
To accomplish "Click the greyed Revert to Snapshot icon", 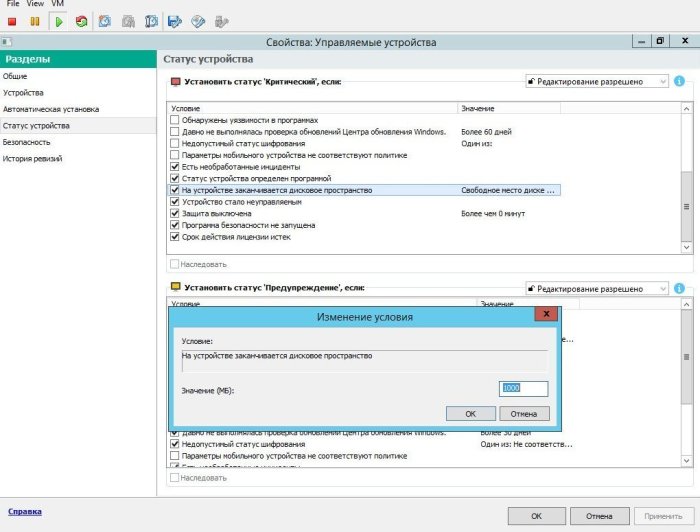I will click(129, 21).
